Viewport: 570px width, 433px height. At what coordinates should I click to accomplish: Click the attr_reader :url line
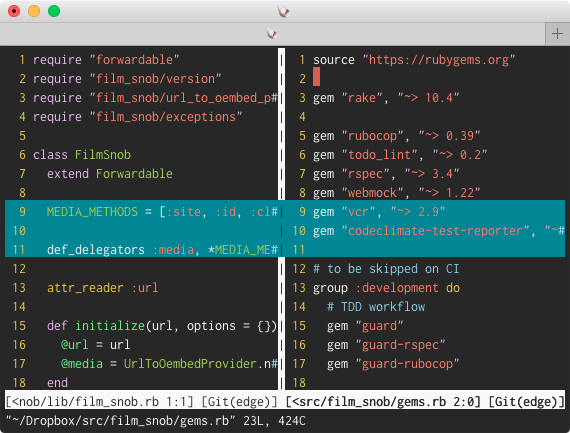click(x=103, y=288)
